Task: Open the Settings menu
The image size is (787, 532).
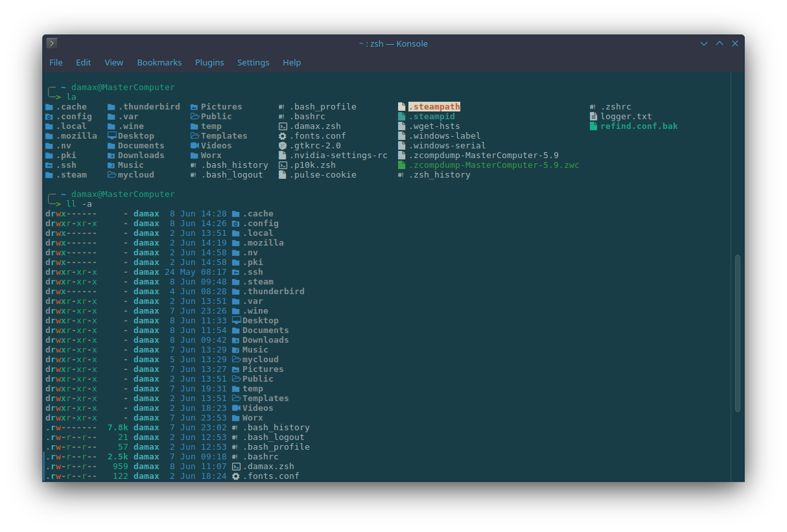Action: pos(253,62)
